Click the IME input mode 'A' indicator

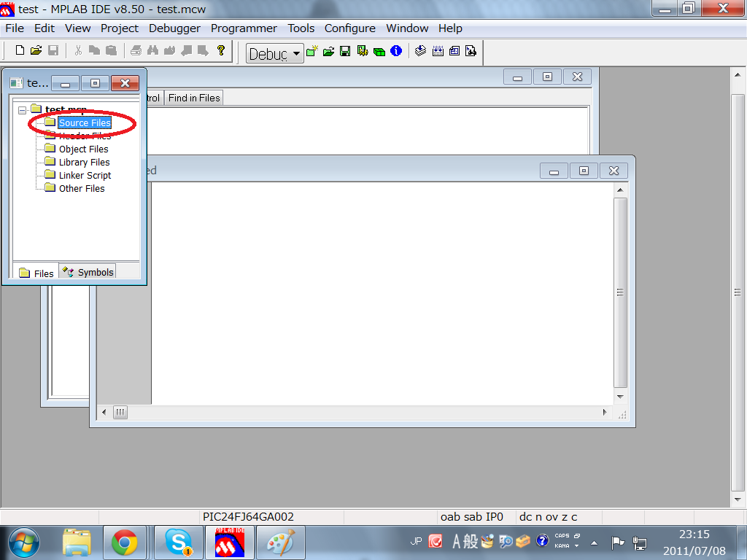(x=457, y=542)
